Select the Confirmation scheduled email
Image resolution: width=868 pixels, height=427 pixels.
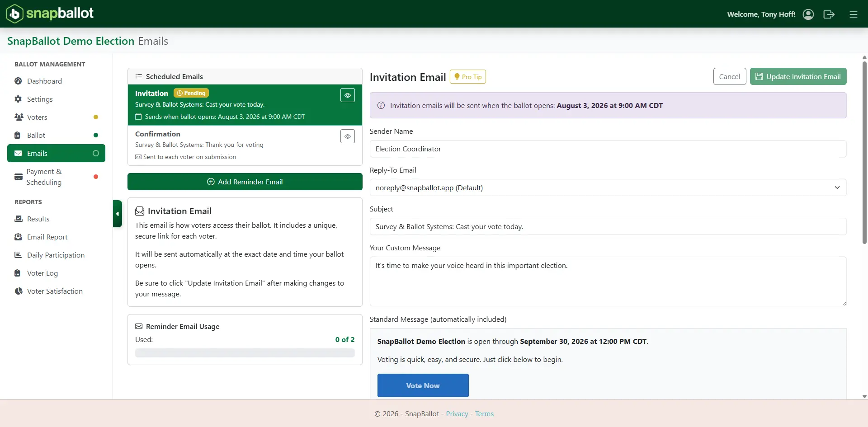pyautogui.click(x=245, y=145)
